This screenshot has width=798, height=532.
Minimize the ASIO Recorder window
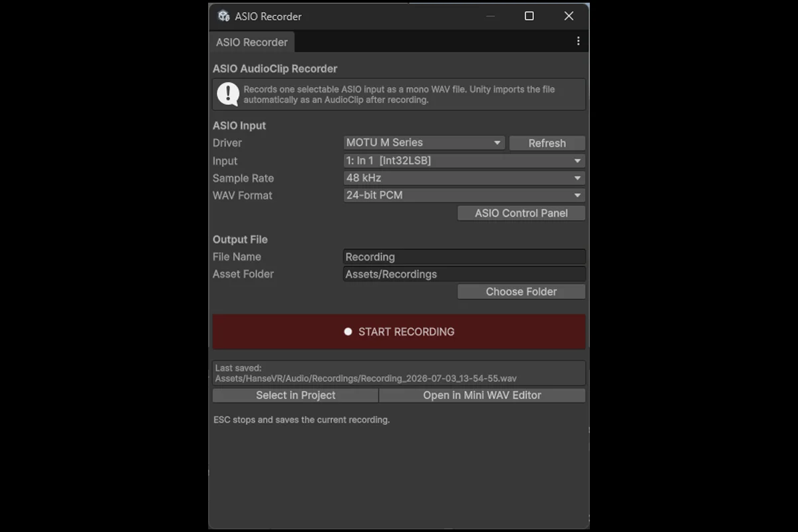[490, 16]
